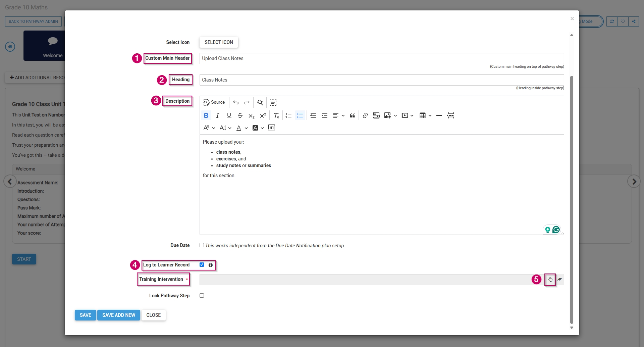
Task: Click the remove format icon
Action: (x=276, y=115)
